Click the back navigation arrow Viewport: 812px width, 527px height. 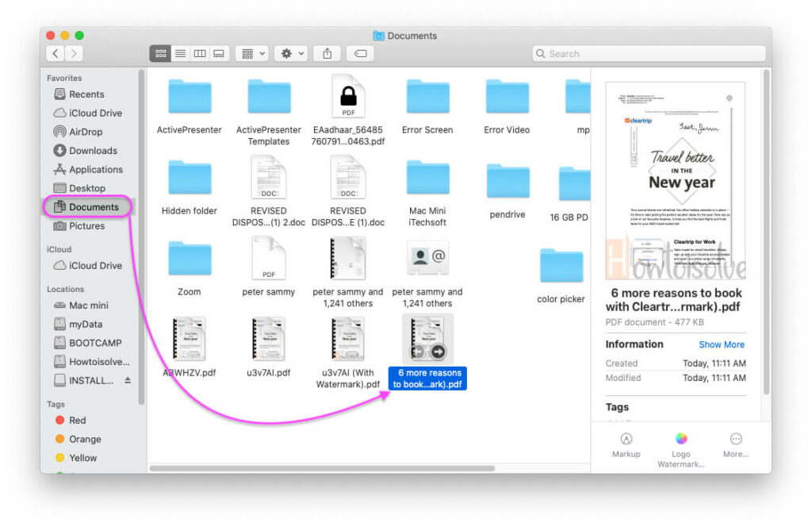click(55, 53)
